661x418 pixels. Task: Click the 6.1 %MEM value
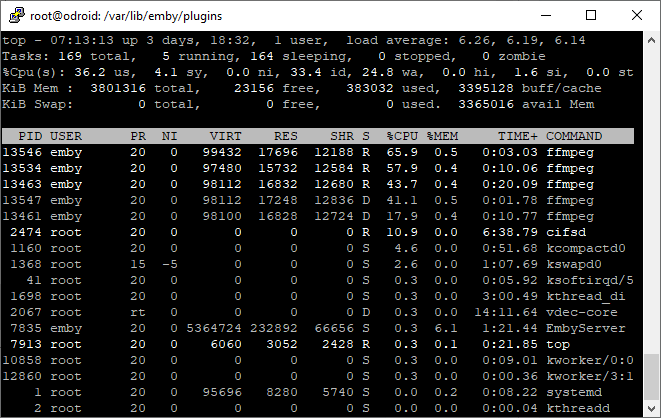pos(446,328)
